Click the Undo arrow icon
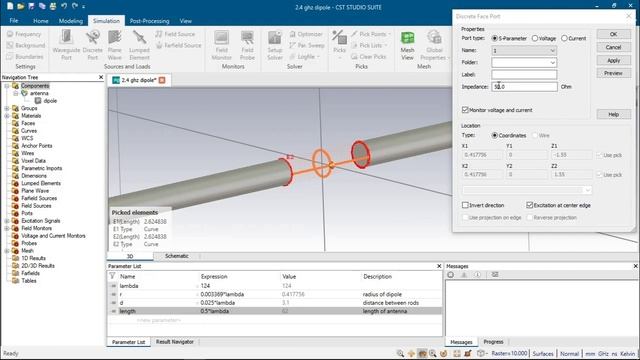This screenshot has width=640, height=360. pyautogui.click(x=64, y=6)
